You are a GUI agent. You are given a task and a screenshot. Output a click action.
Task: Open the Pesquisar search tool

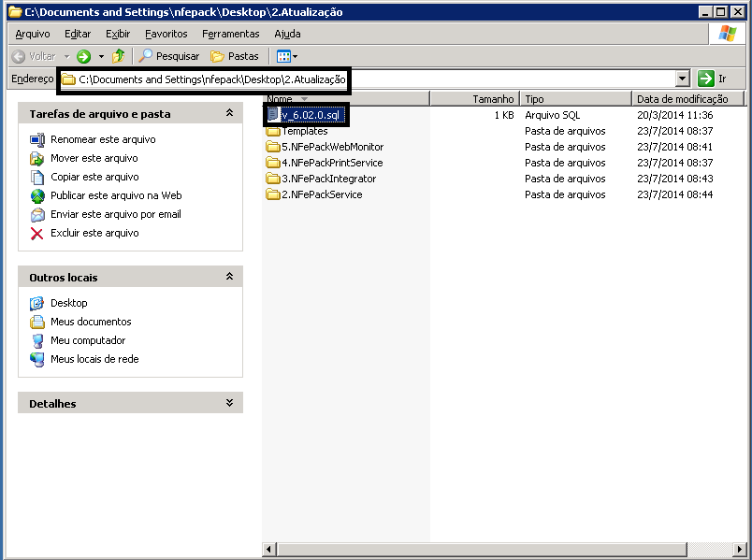[168, 56]
